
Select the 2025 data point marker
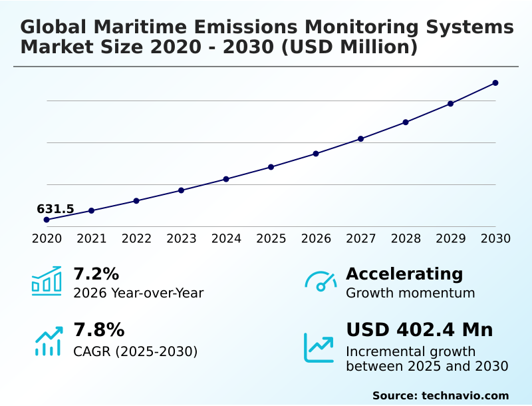coord(271,167)
